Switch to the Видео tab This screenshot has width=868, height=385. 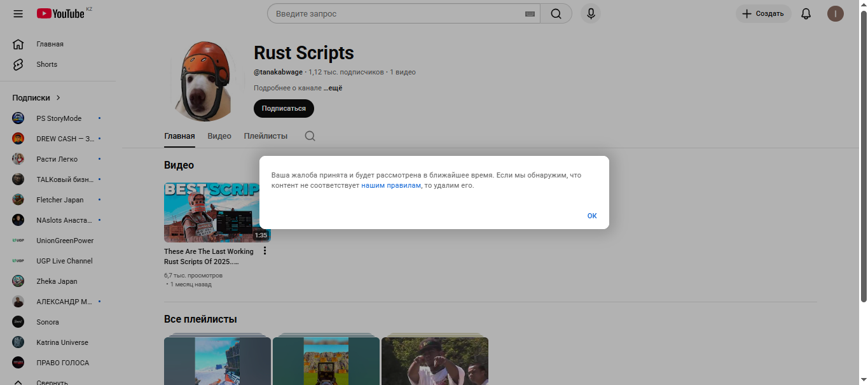pyautogui.click(x=219, y=136)
